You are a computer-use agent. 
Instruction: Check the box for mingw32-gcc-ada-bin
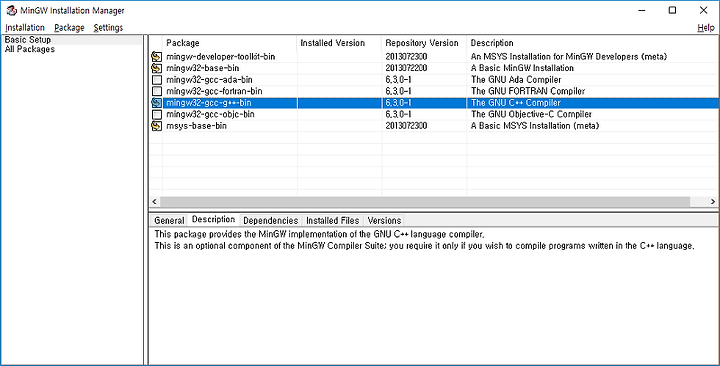pyautogui.click(x=157, y=79)
